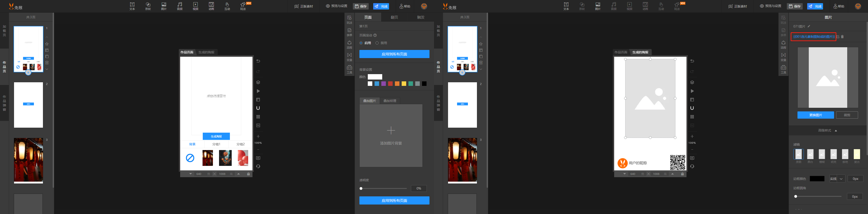Adjust the 边框圆角 slider handle
The image size is (868, 214).
click(x=796, y=196)
